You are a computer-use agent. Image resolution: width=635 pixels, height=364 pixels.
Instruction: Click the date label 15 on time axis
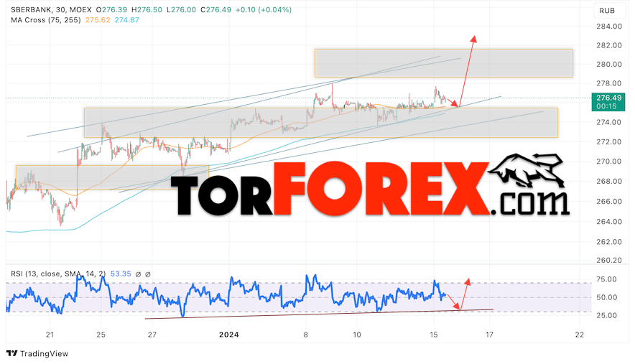tap(434, 335)
